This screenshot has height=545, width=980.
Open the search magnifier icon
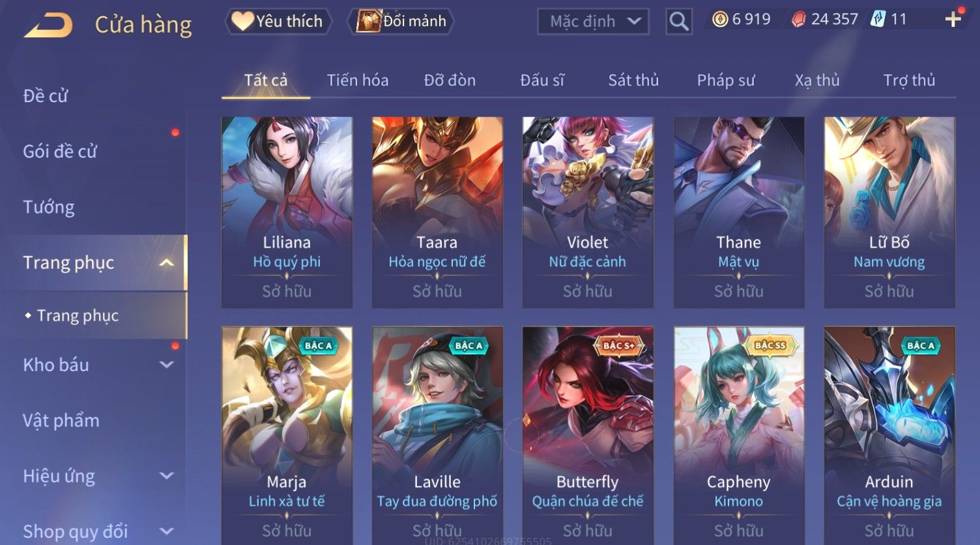pyautogui.click(x=678, y=21)
